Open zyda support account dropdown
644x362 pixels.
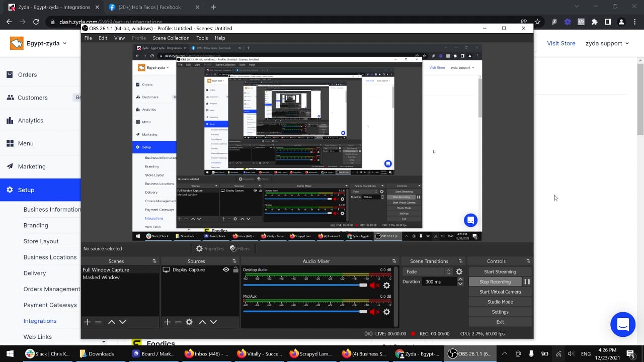pyautogui.click(x=607, y=43)
